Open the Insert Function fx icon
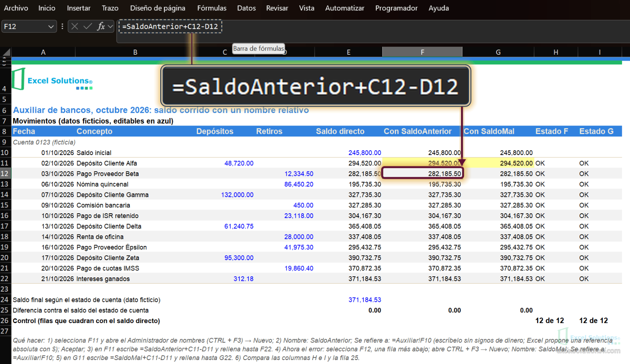 pyautogui.click(x=101, y=26)
